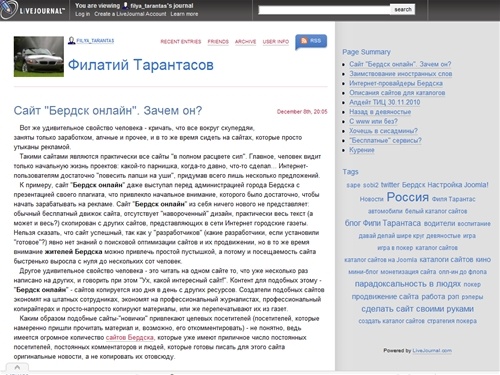Open summary link Сайт "Бердск онлайн". Зачем он?
Viewport: 500px width, 375px height.
tap(400, 64)
